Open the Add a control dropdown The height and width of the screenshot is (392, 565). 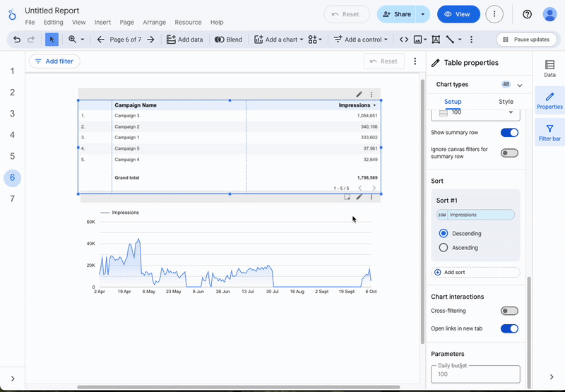point(361,40)
